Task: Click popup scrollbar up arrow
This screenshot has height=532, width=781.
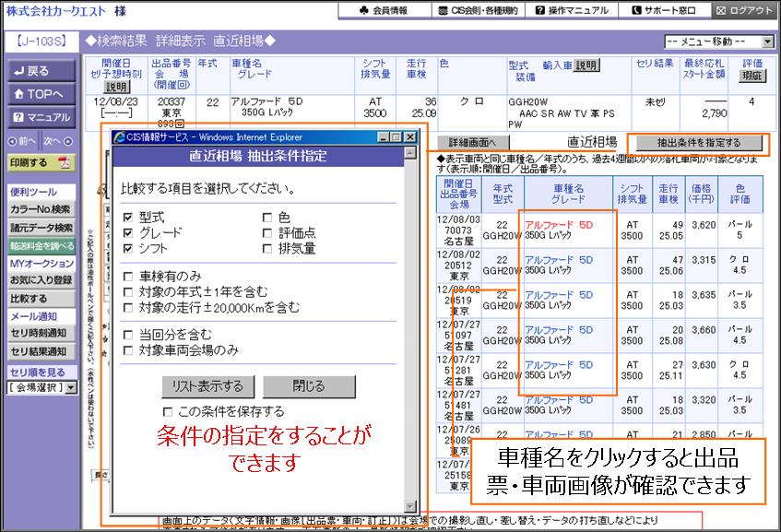Action: point(410,152)
